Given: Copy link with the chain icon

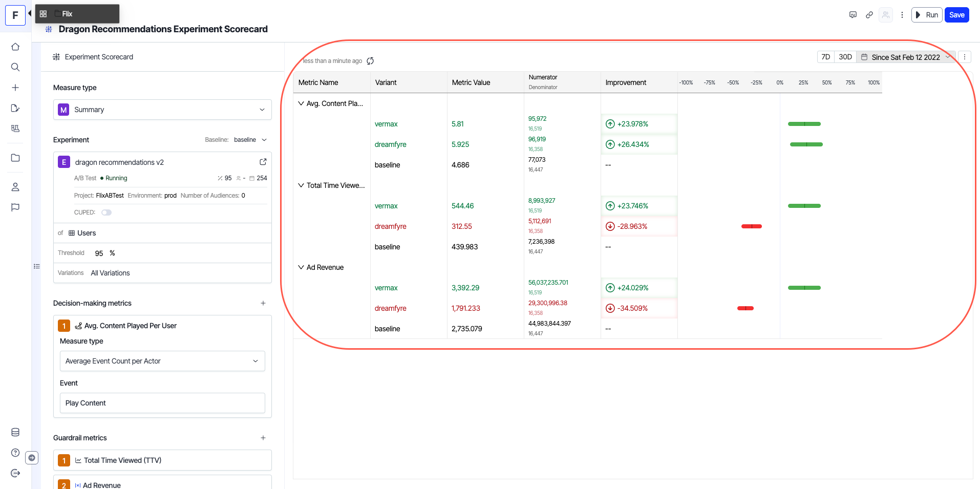Looking at the screenshot, I should pos(869,15).
